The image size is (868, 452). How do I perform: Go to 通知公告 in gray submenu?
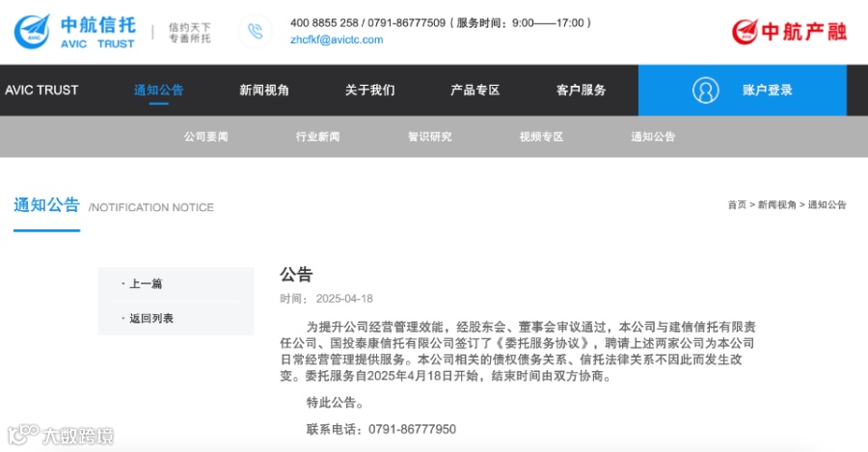point(653,137)
